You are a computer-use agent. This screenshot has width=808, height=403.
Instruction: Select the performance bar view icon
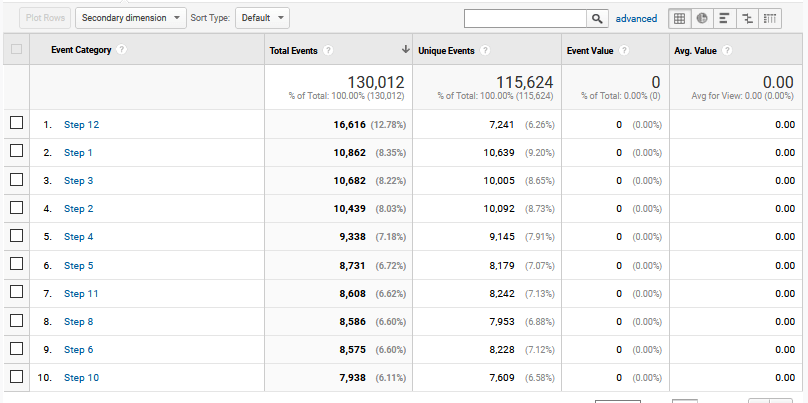pyautogui.click(x=725, y=18)
